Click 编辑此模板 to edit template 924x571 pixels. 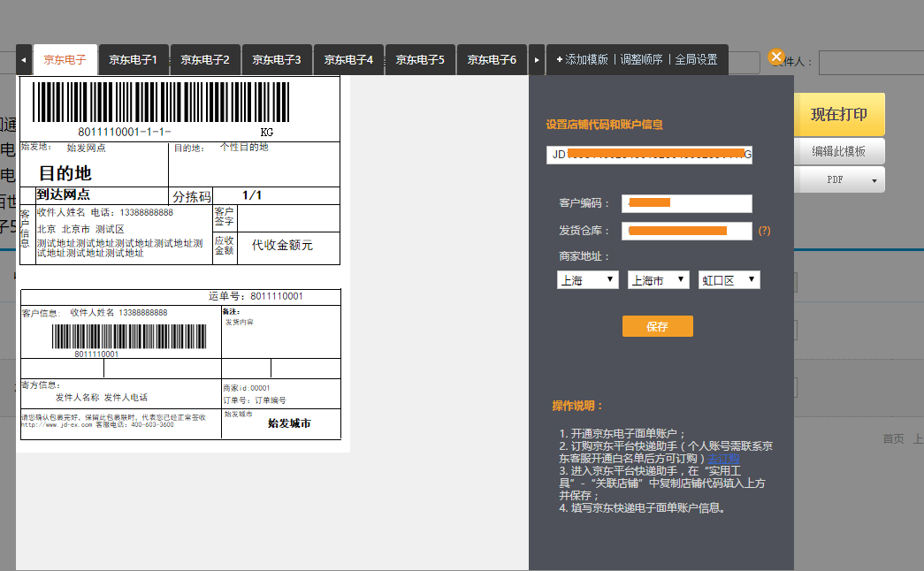coord(838,151)
